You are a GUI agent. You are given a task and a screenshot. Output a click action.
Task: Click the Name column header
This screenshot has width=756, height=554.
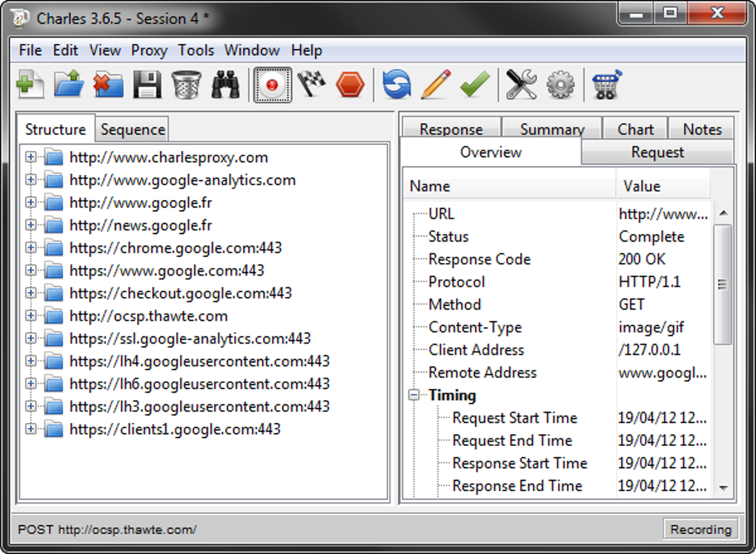(510, 186)
